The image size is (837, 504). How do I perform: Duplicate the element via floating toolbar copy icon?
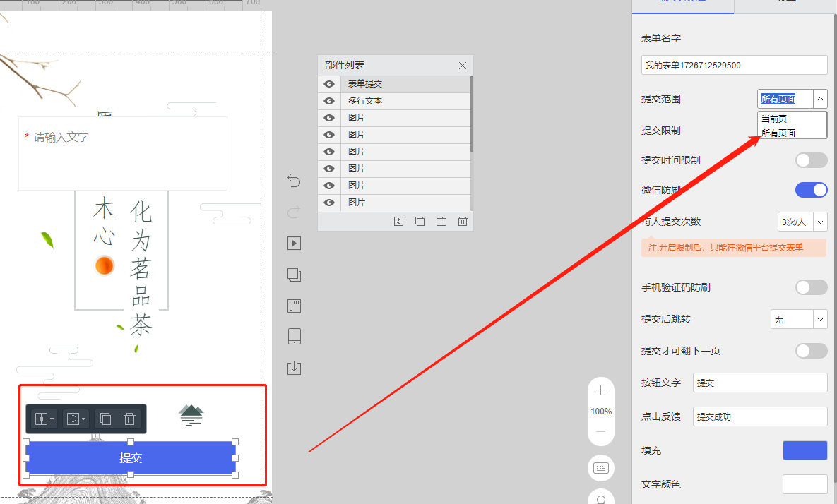point(106,419)
